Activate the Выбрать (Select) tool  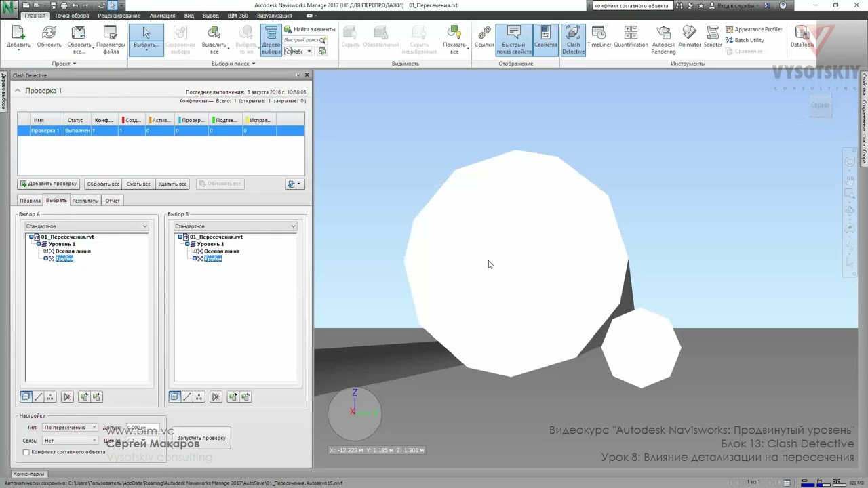point(146,39)
